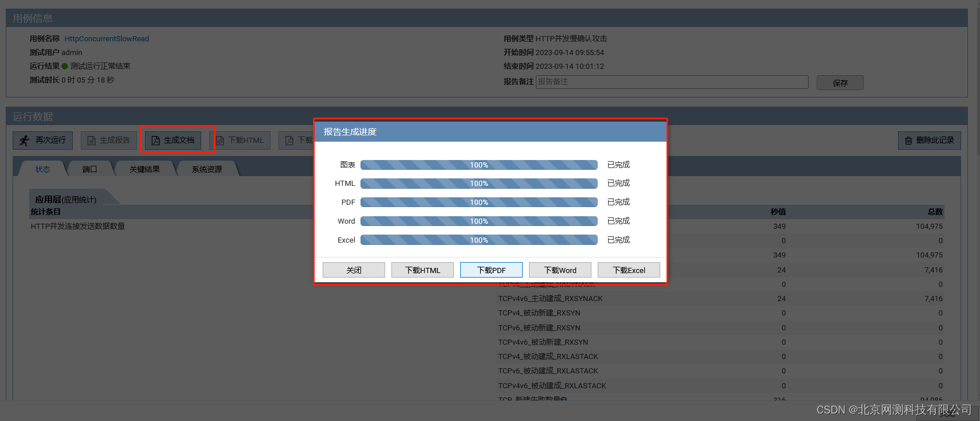980x421 pixels.
Task: Select row TCPv6_被动新建_RXSYN
Action: tap(720, 328)
